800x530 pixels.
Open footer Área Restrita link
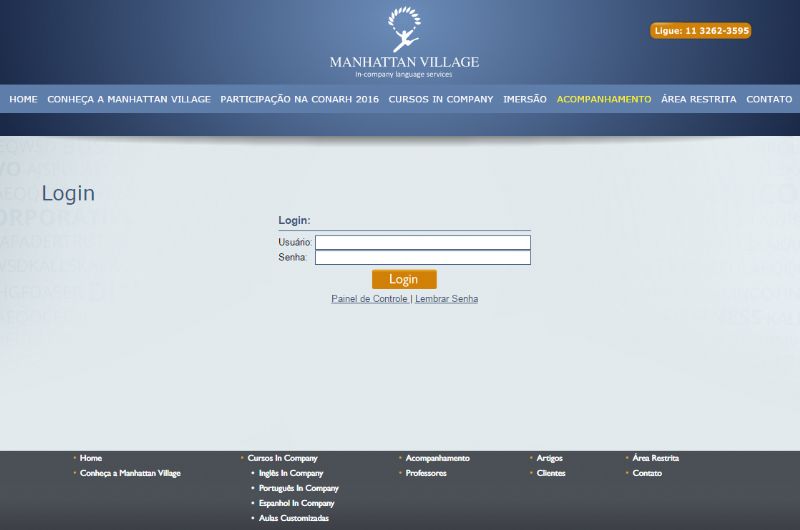pos(656,458)
